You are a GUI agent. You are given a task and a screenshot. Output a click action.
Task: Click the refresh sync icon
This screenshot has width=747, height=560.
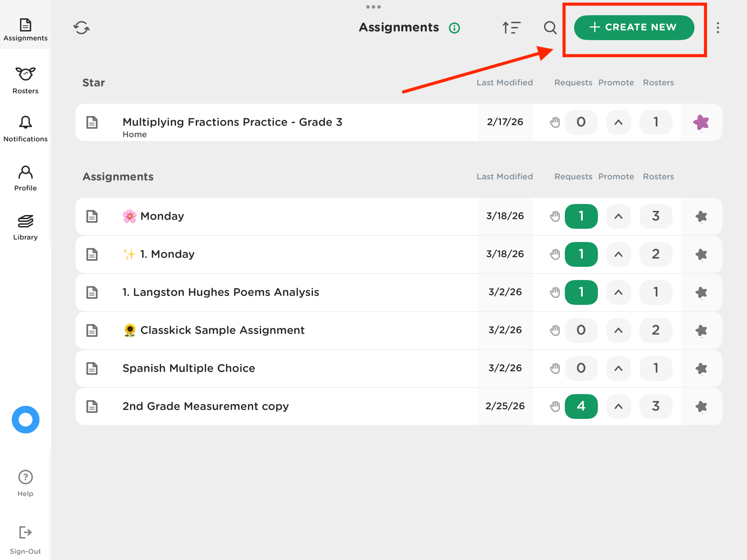point(81,28)
